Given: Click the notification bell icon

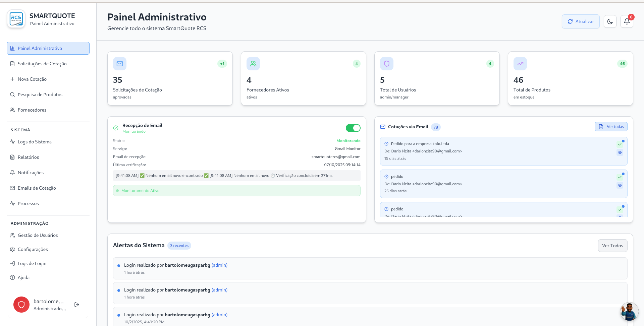Looking at the screenshot, I should coord(627,21).
